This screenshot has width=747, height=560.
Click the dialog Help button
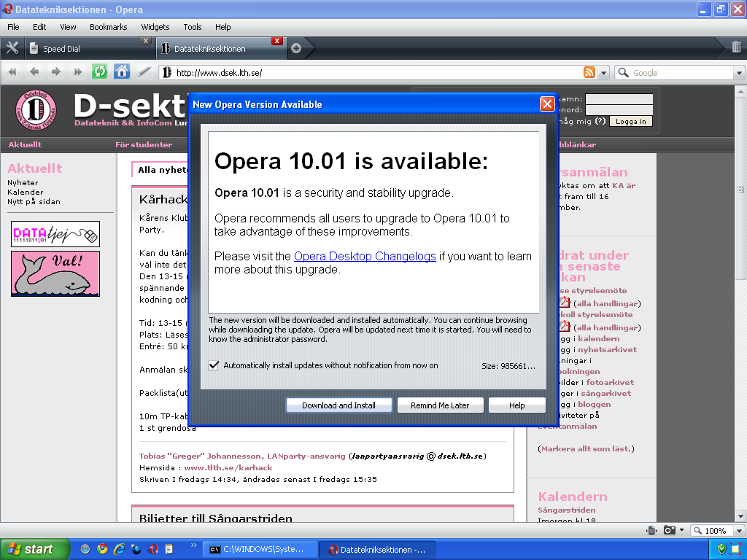tap(517, 405)
